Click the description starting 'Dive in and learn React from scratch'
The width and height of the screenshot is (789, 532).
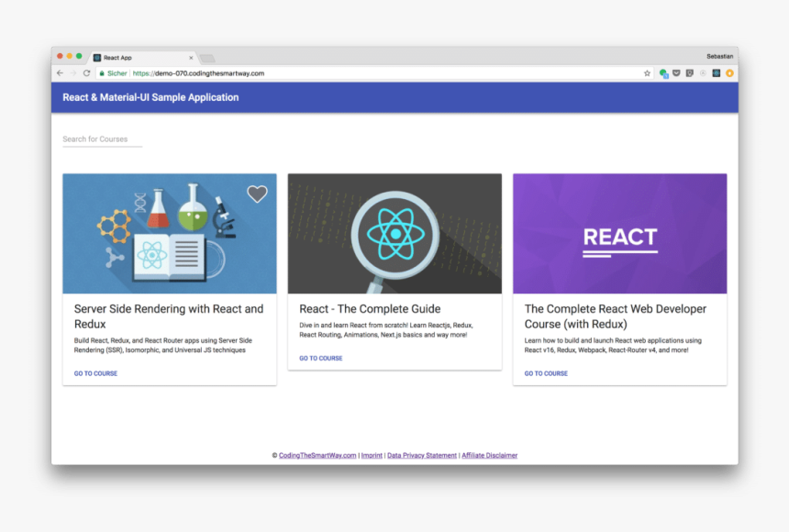tap(386, 330)
